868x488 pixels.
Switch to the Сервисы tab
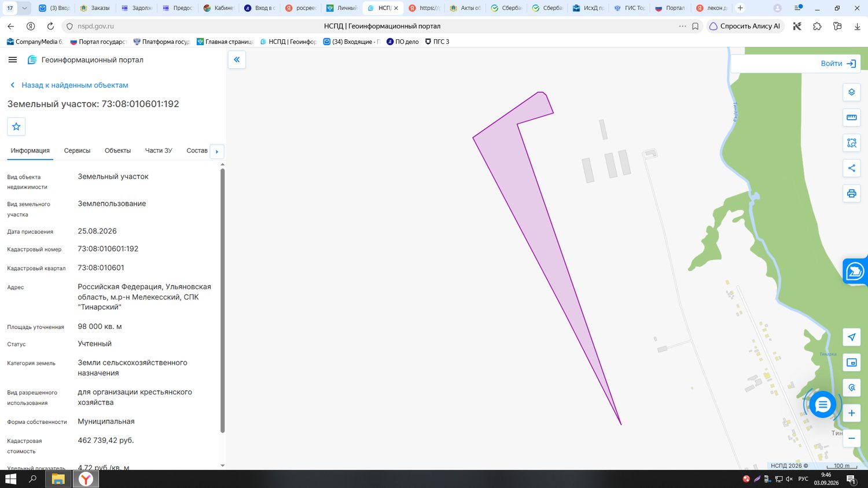[77, 150]
